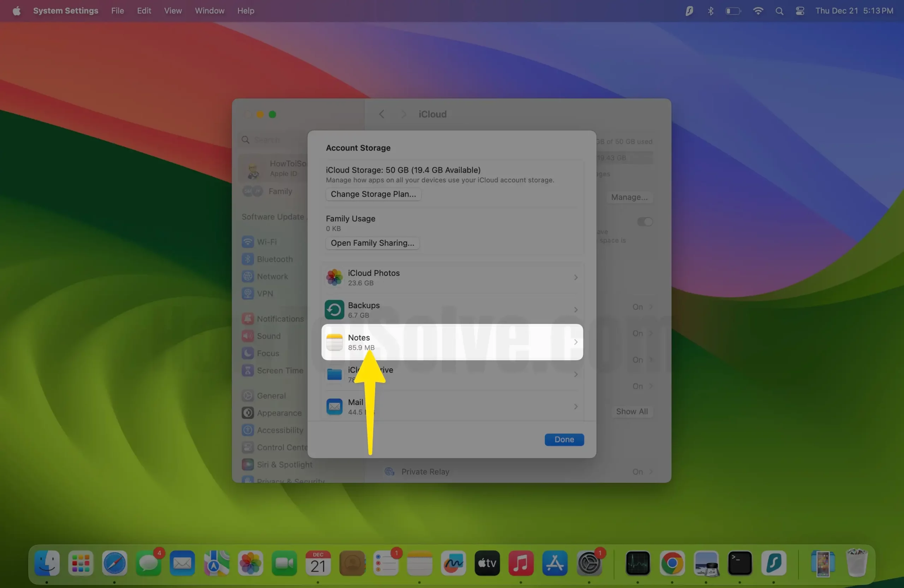904x588 pixels.
Task: Open iCloud Photos storage details
Action: point(452,277)
